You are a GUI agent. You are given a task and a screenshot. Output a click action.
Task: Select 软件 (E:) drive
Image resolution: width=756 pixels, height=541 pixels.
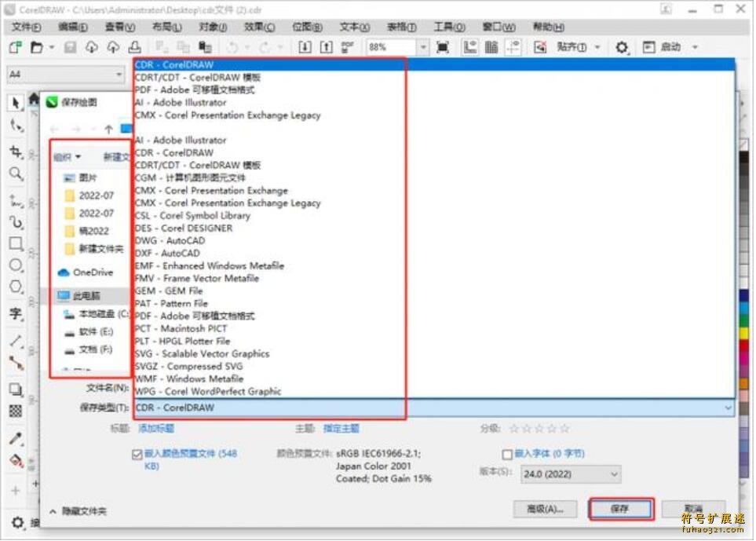pos(89,331)
